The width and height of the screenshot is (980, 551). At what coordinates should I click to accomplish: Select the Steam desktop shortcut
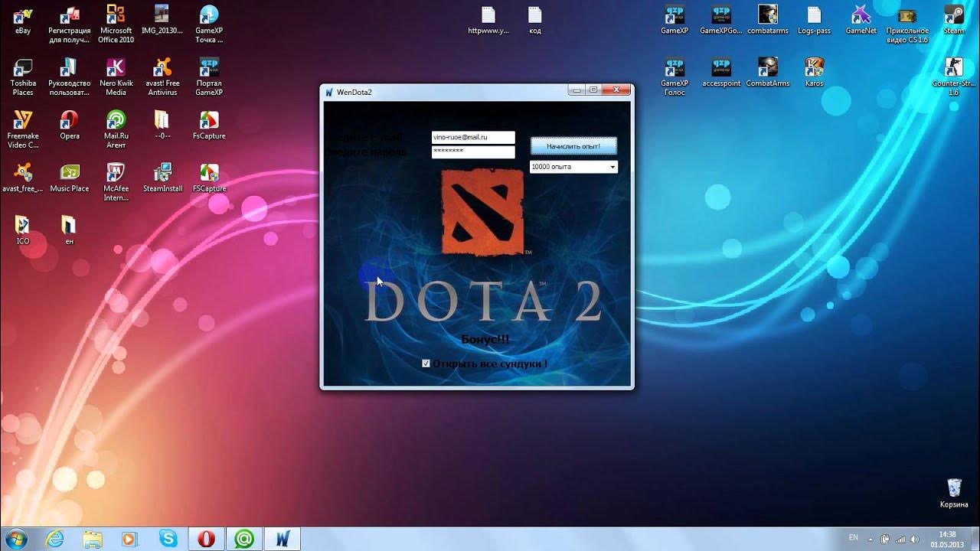coord(954,20)
